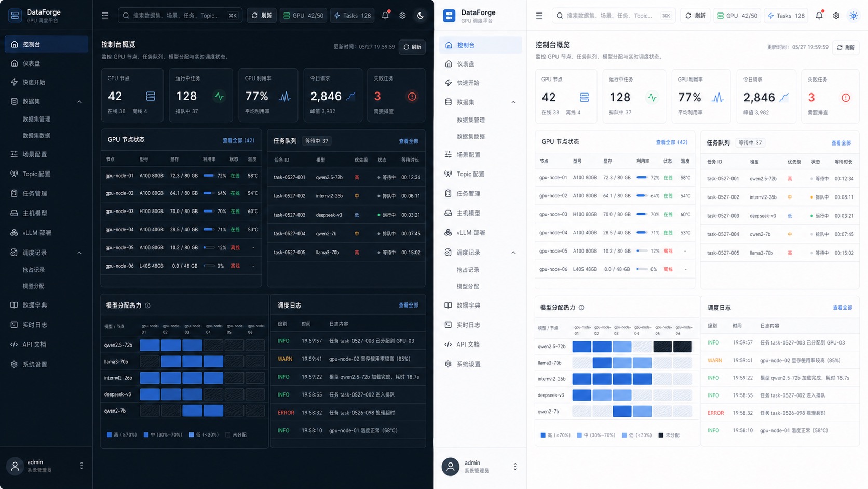The height and width of the screenshot is (489, 868).
Task: Toggle the moon theme switch in dark header
Action: point(421,16)
